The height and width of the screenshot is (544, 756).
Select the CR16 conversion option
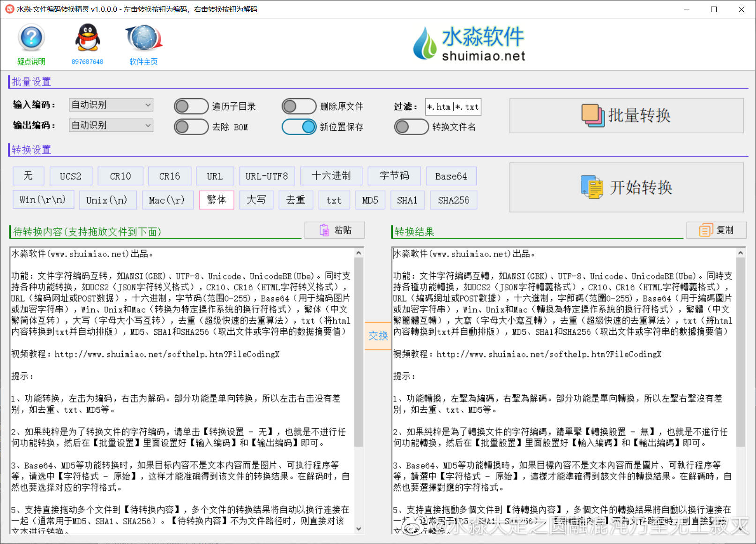point(170,176)
